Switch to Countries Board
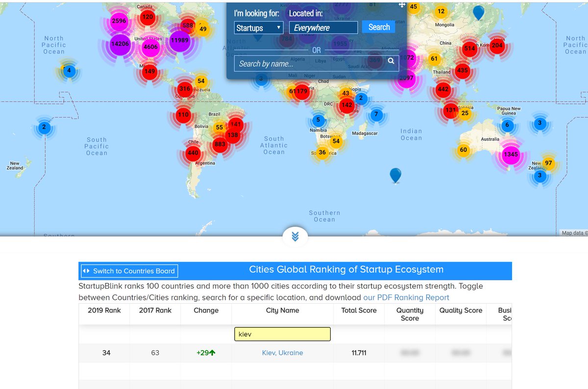588x389 pixels. (x=129, y=271)
